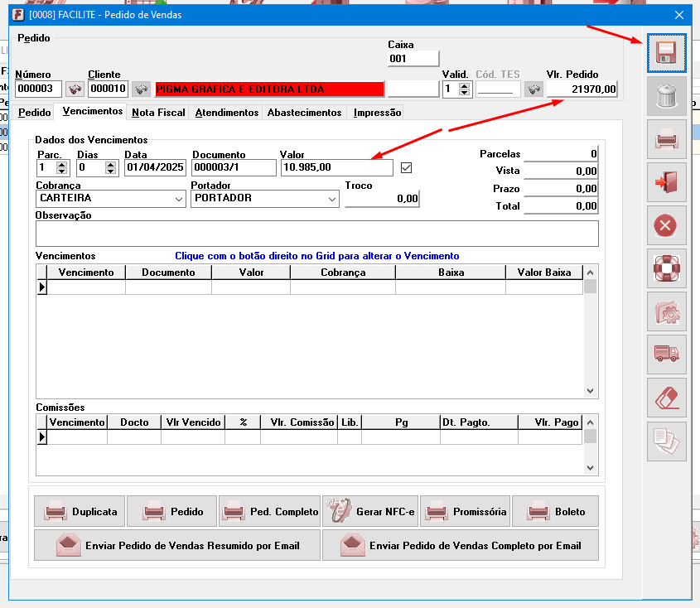The image size is (700, 608).
Task: Click Dt. Pagto. column header
Action: (x=479, y=422)
